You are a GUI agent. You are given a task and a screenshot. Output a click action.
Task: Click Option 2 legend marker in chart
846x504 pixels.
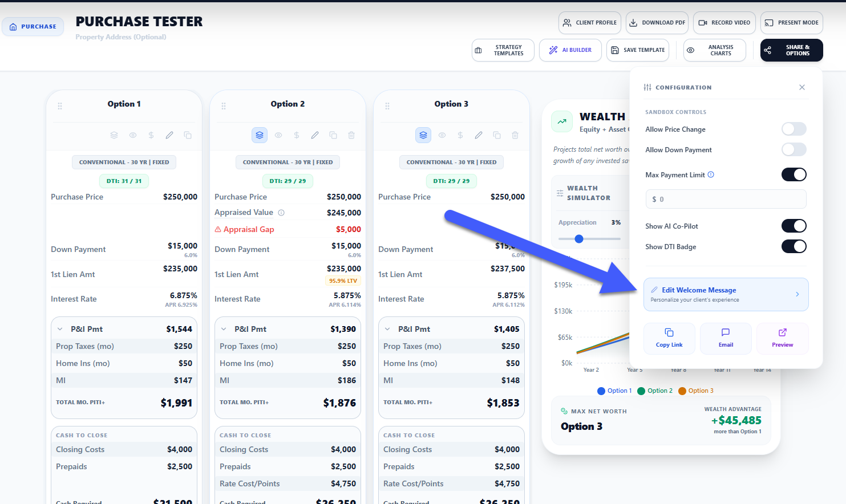point(641,391)
